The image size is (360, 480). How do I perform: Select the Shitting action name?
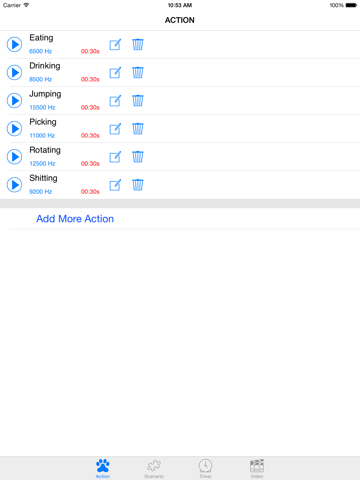tap(43, 178)
